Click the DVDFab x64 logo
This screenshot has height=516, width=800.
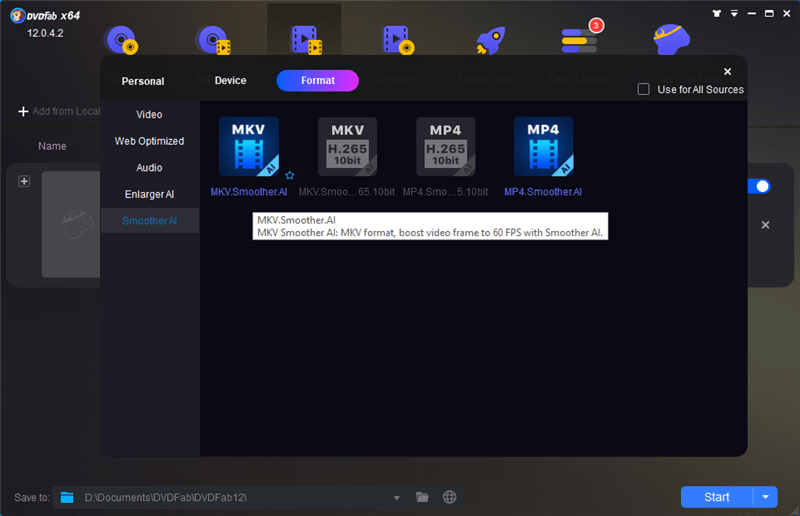45,15
